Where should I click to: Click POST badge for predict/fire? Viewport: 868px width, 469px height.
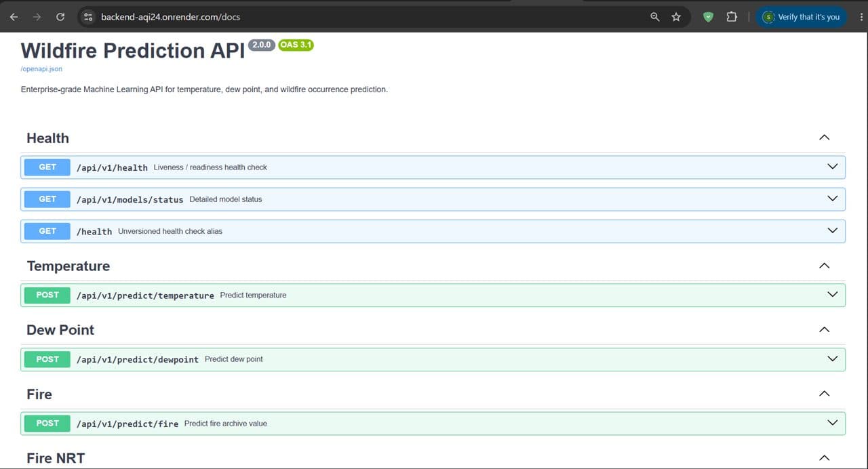coord(47,423)
